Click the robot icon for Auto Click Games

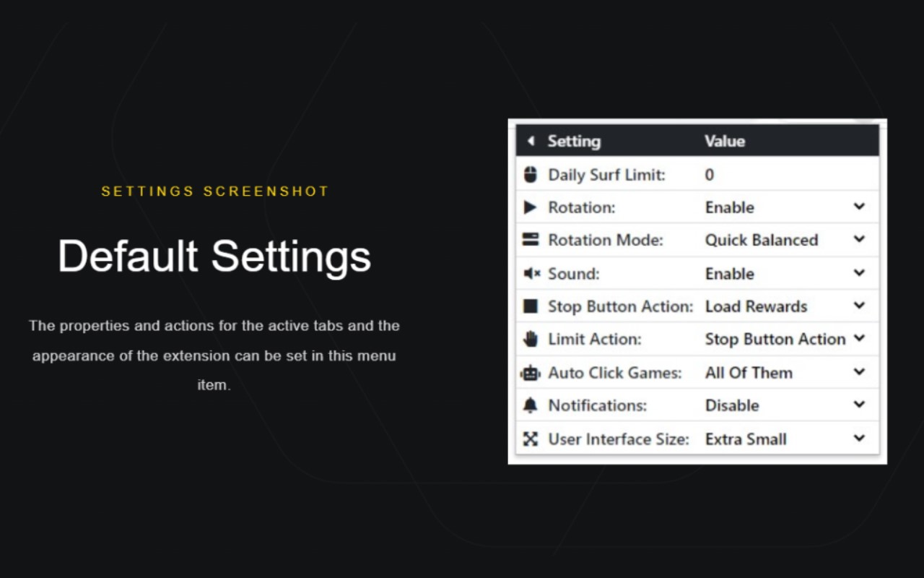(531, 373)
